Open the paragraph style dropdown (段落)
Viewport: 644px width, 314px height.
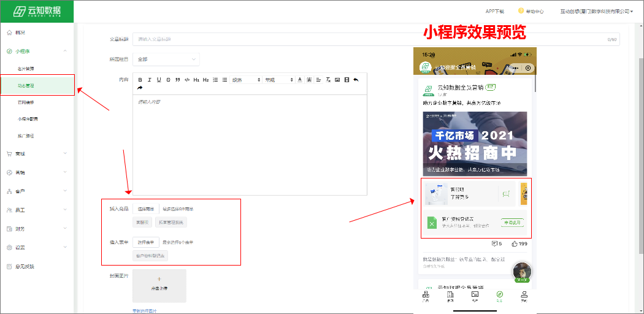tap(246, 80)
